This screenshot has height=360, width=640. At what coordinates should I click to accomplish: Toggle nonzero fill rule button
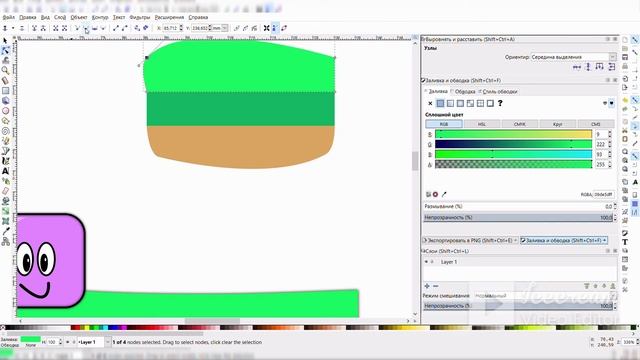[611, 104]
